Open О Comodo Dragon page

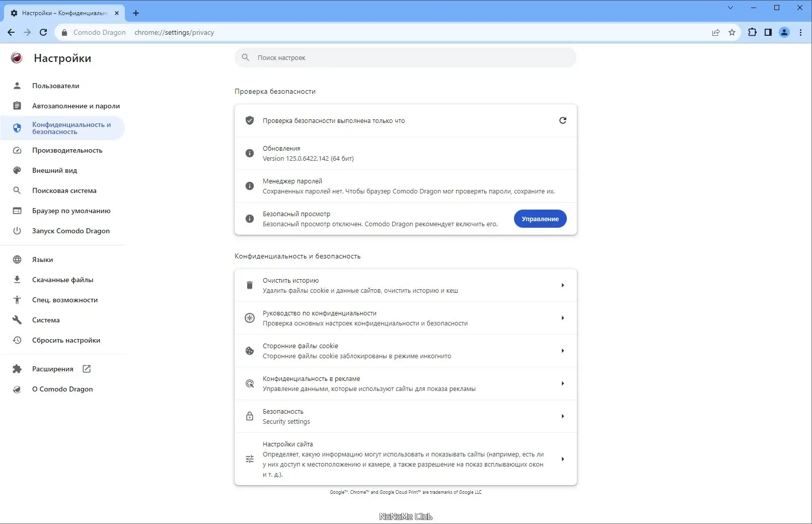tap(62, 389)
